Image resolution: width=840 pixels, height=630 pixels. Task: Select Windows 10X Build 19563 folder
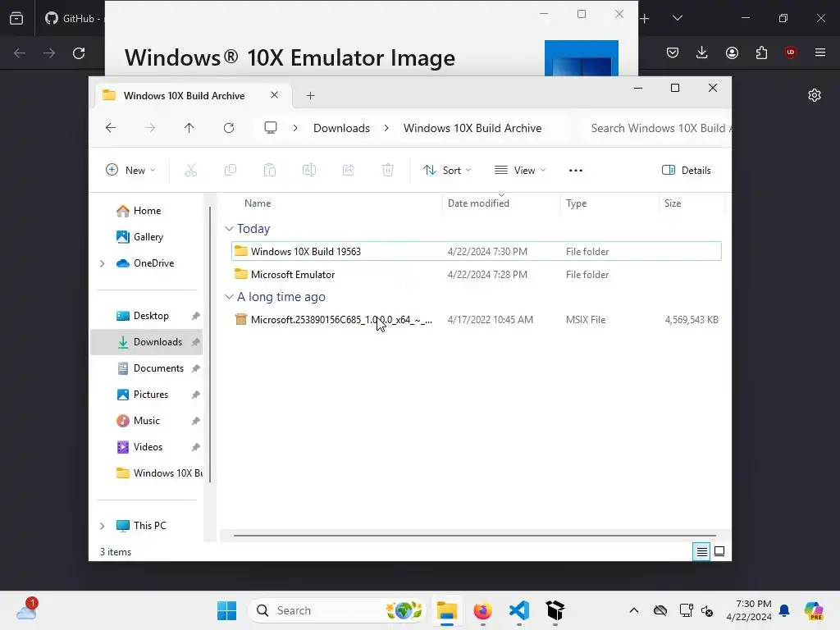[477, 251]
